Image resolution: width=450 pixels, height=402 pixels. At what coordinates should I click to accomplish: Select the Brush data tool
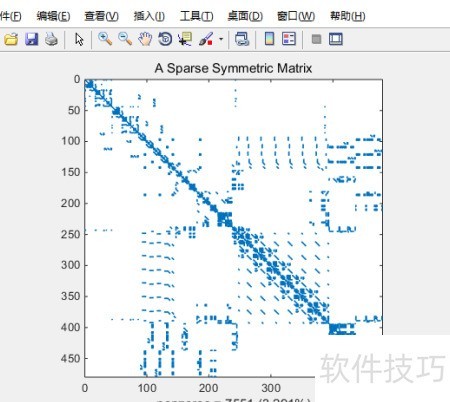pyautogui.click(x=206, y=39)
